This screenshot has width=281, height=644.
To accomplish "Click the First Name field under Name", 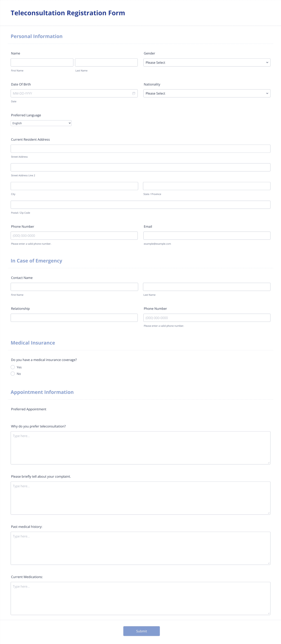I will (x=42, y=62).
